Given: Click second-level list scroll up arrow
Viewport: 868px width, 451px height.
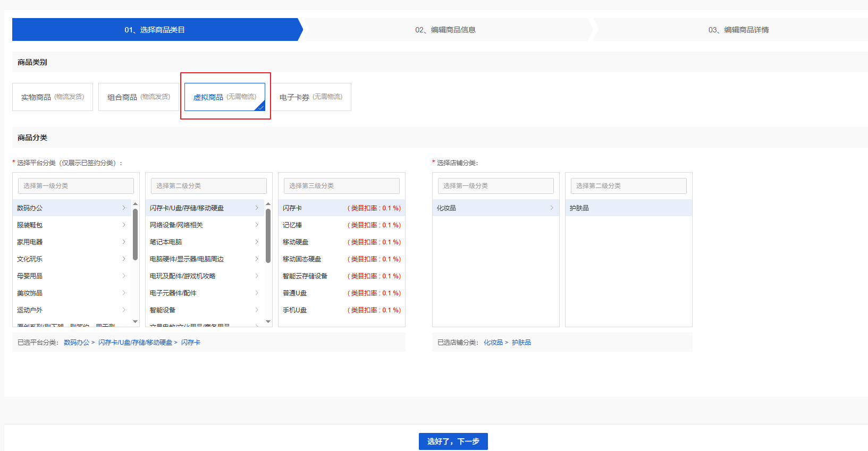Looking at the screenshot, I should point(268,204).
